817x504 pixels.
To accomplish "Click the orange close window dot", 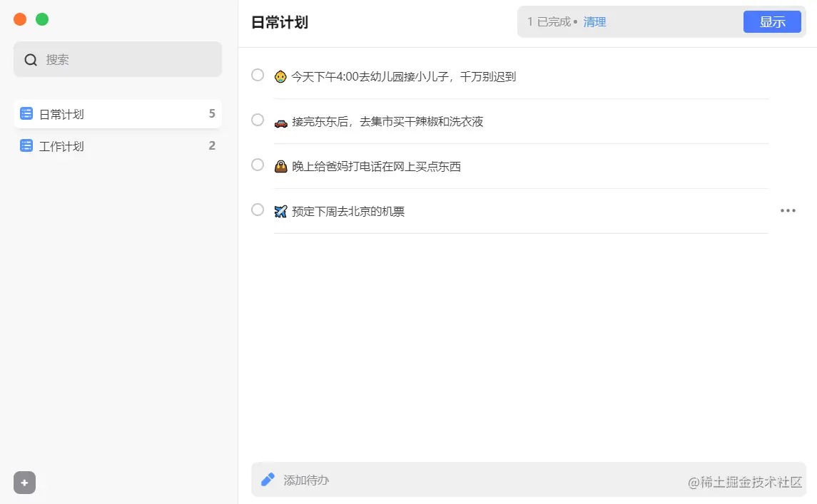I will 20,19.
